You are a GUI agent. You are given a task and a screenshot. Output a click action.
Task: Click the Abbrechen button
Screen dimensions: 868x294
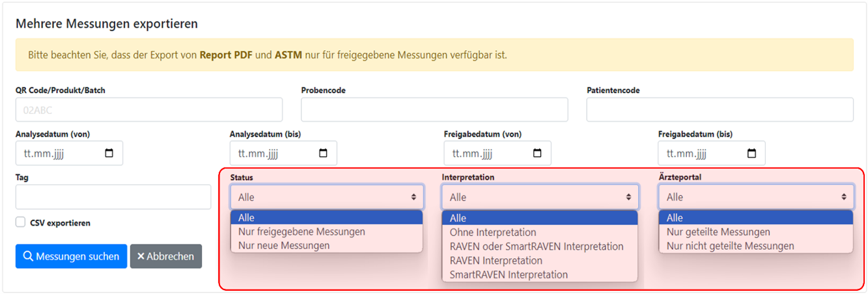coord(166,256)
